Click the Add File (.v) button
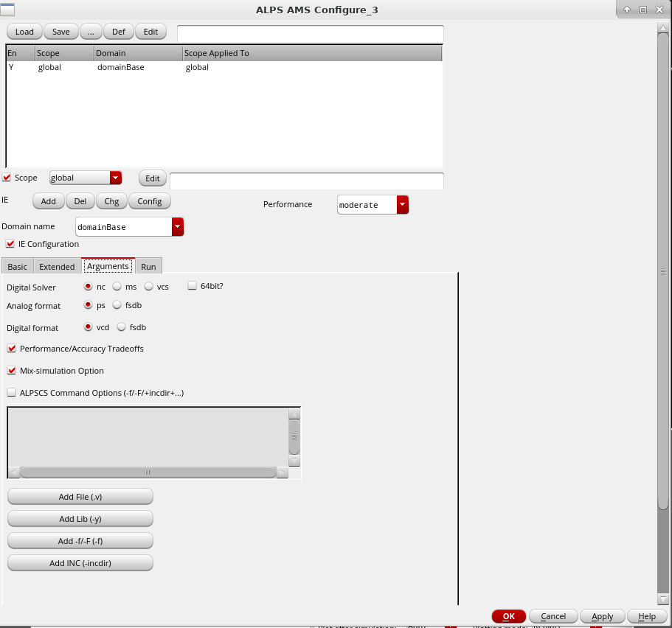This screenshot has height=628, width=672. [80, 497]
